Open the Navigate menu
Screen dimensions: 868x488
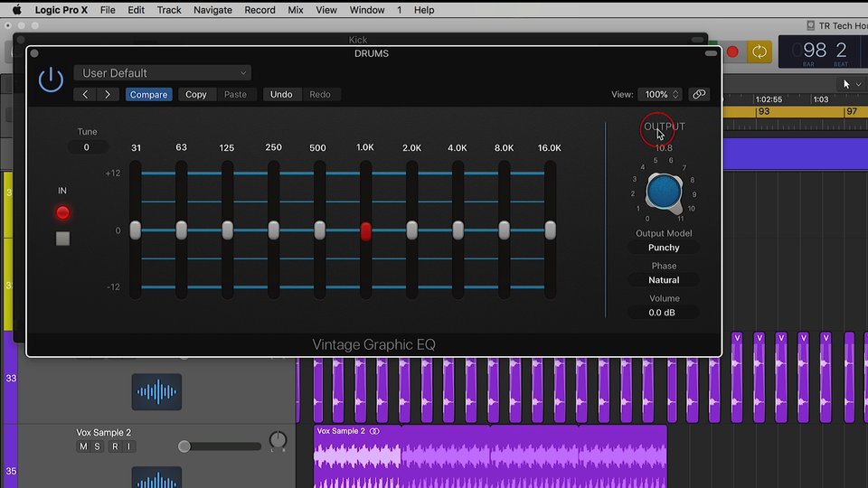tap(212, 10)
